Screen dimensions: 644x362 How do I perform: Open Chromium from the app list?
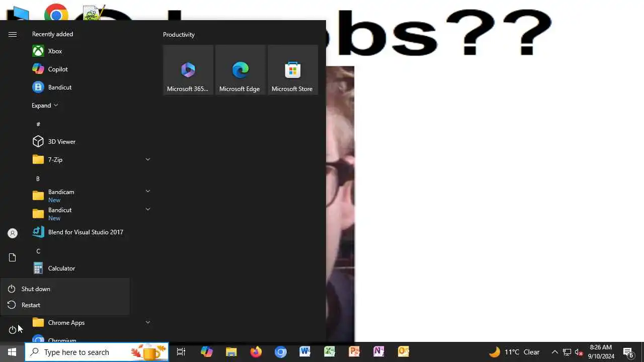pyautogui.click(x=91, y=339)
